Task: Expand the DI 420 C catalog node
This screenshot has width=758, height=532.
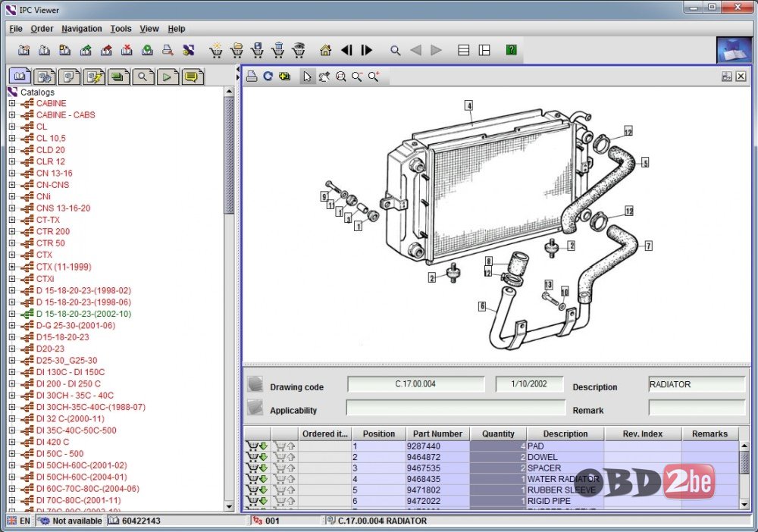Action: click(12, 442)
